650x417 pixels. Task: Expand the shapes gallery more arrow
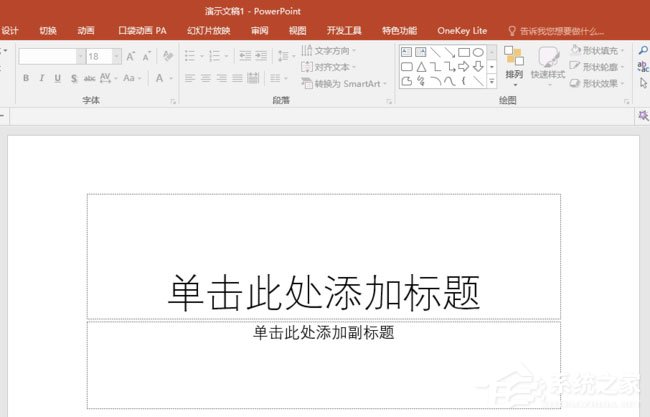[x=491, y=81]
